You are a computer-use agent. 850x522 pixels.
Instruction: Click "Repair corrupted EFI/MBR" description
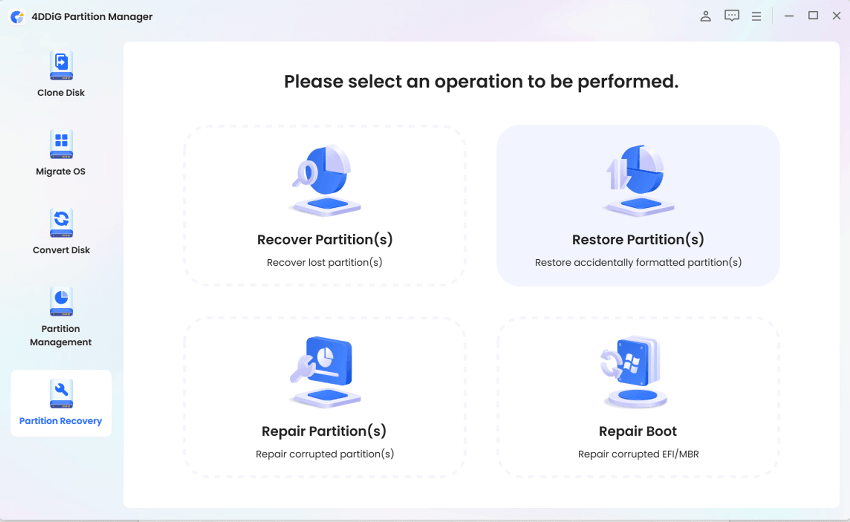(638, 454)
